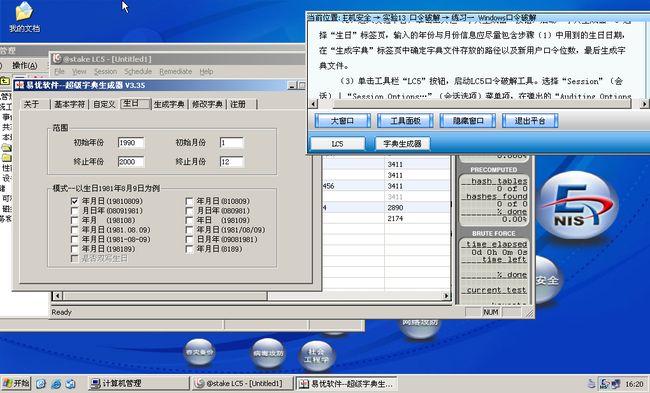Enable 年月日 (198189) format checkbox
The image size is (650, 393).
74,249
